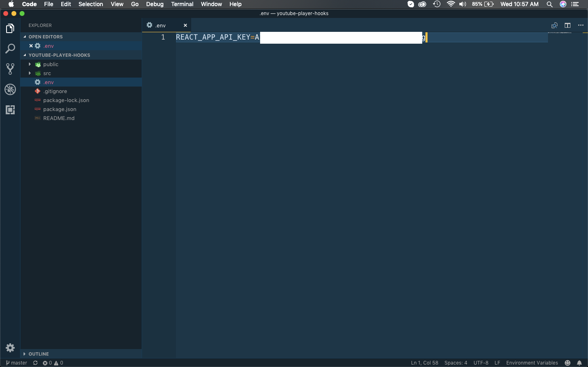
Task: Open the Go menu
Action: point(135,4)
